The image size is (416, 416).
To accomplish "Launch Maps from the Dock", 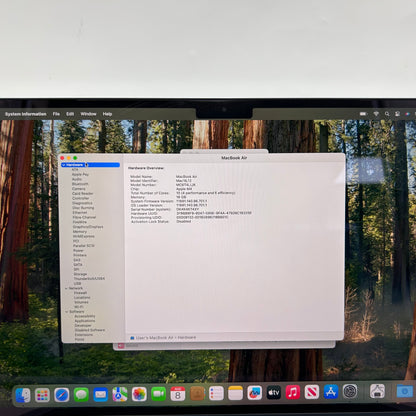I will (120, 394).
